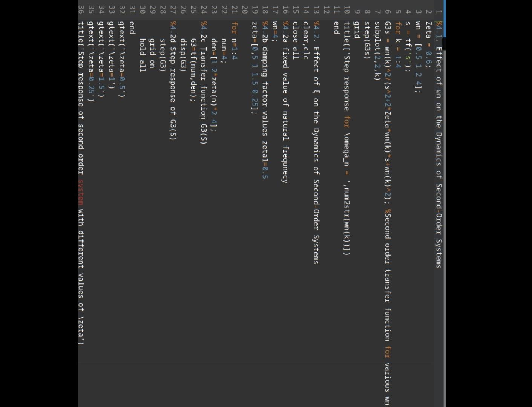Click the "title('Step response of second order system" line
The height and width of the screenshot is (407, 532).
81,183
